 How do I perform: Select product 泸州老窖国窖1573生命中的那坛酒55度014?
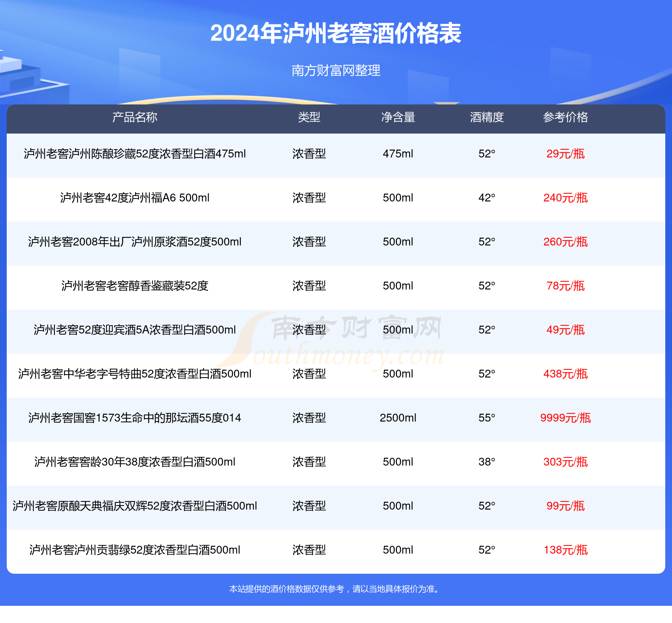coord(135,418)
